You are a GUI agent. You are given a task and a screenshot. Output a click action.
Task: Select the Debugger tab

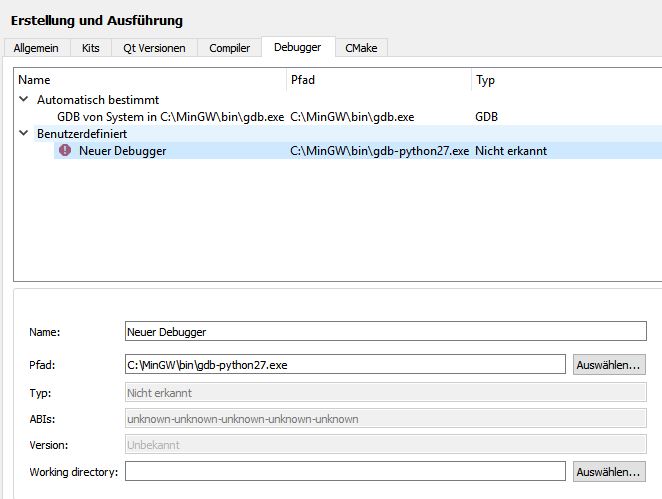click(x=297, y=48)
